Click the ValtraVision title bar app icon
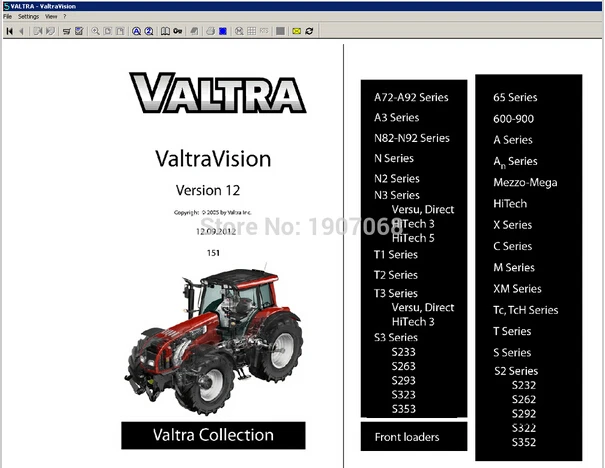This screenshot has height=468, width=605. pos(6,6)
